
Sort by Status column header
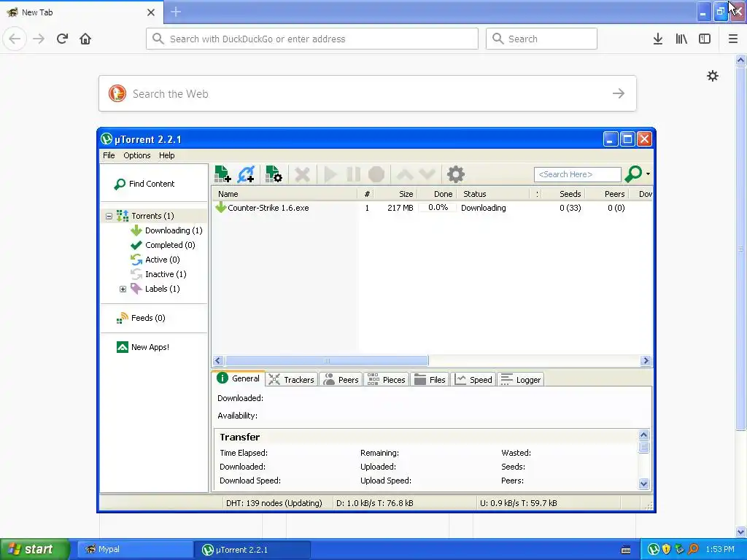click(493, 194)
